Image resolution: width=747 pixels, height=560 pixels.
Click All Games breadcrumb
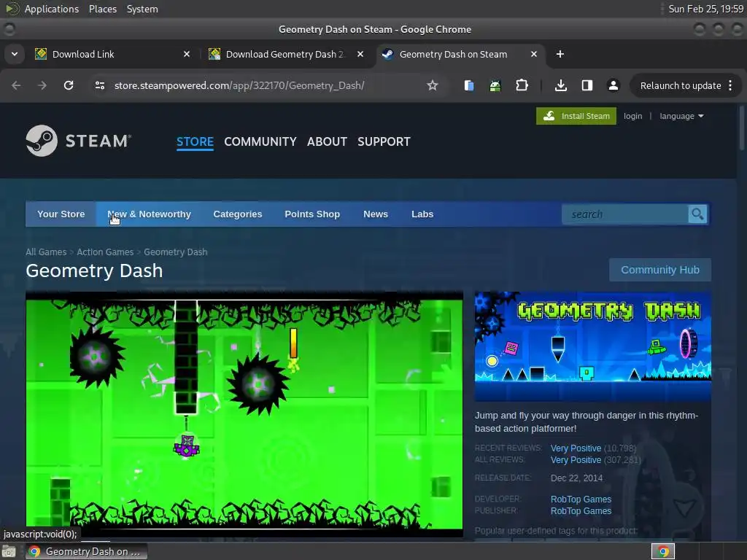tap(46, 252)
